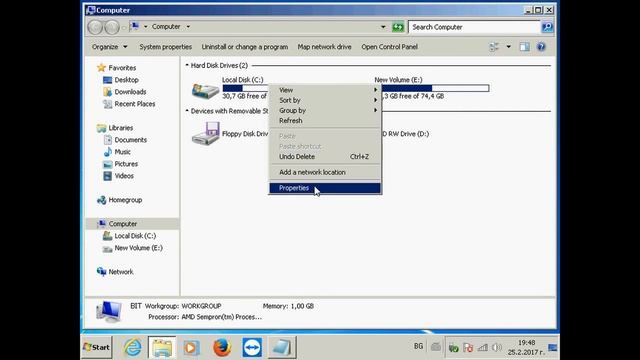Select the Floppy Disk Drive icon
This screenshot has height=360, width=640.
pos(206,133)
